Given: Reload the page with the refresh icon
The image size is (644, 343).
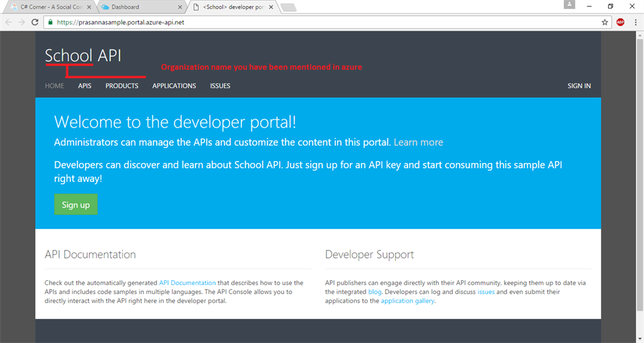Looking at the screenshot, I should coord(35,22).
